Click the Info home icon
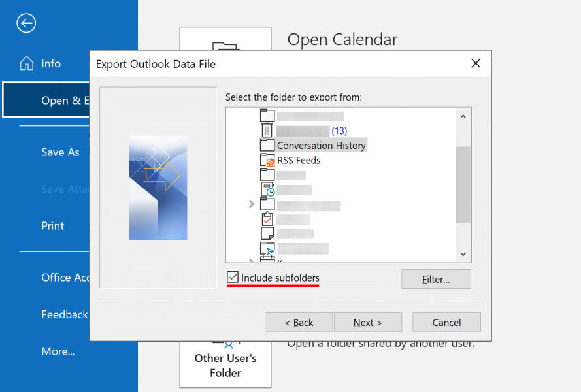 27,63
